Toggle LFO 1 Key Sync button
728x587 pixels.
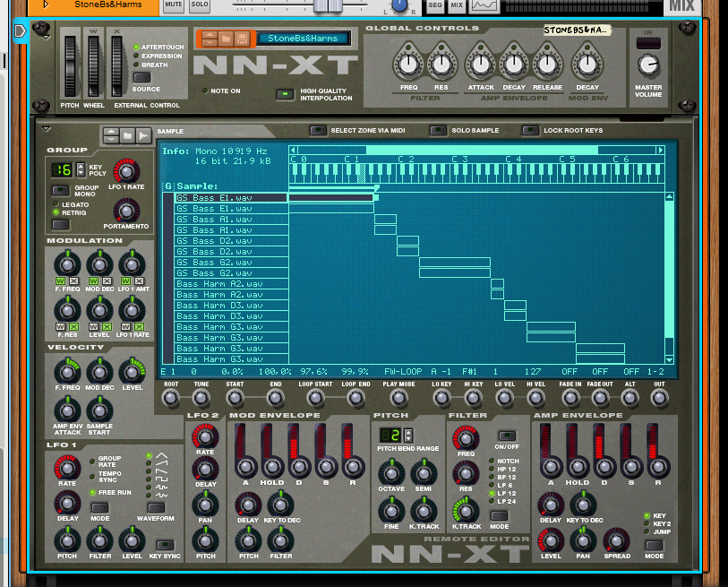click(165, 545)
